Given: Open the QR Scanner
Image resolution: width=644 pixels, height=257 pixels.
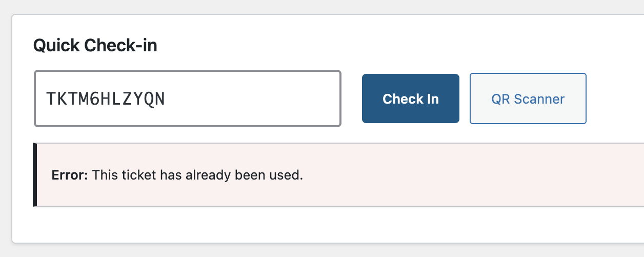Looking at the screenshot, I should 528,98.
